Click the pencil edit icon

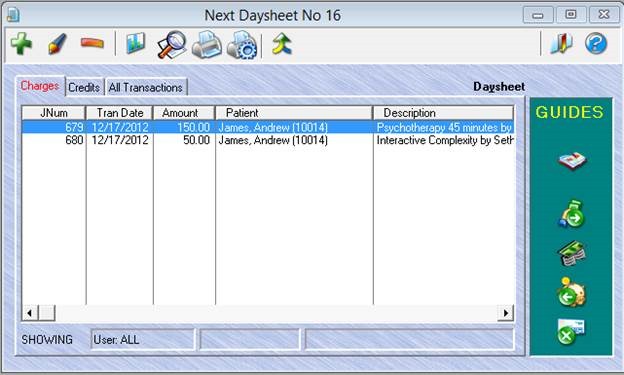pos(57,43)
